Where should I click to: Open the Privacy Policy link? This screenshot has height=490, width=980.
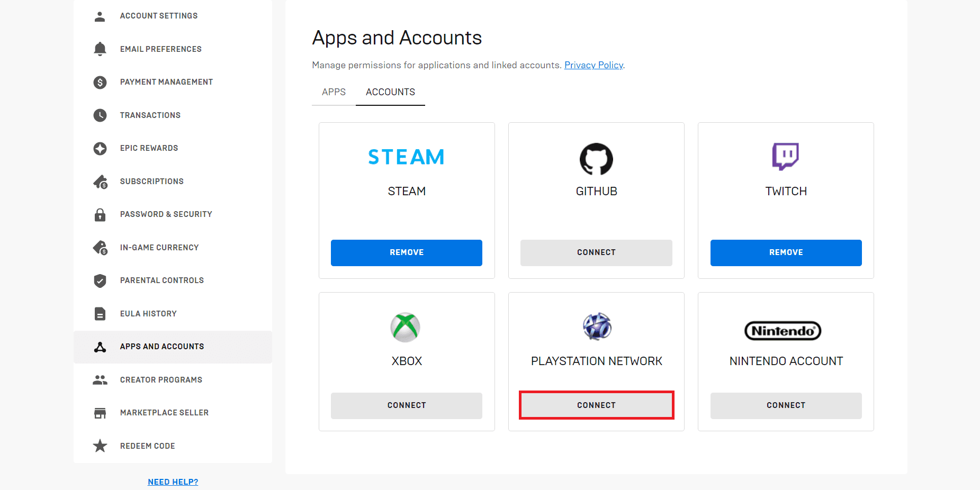594,65
